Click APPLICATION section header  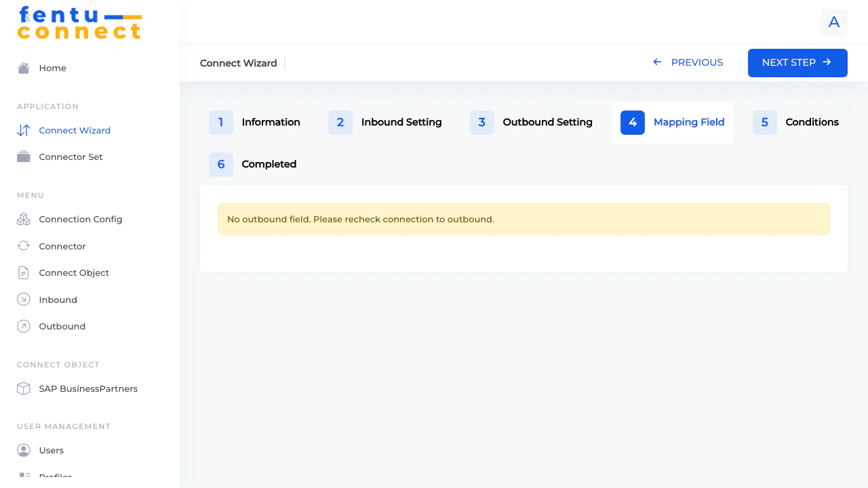click(47, 106)
